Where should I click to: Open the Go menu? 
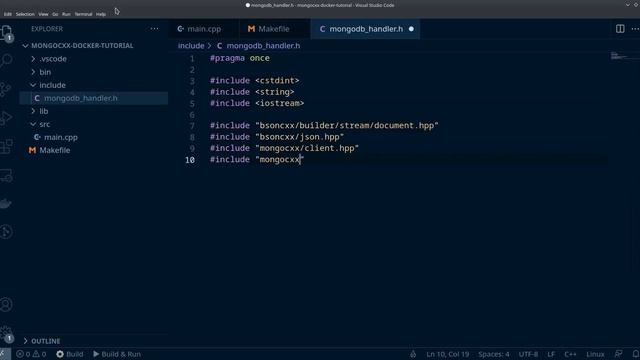[x=55, y=14]
